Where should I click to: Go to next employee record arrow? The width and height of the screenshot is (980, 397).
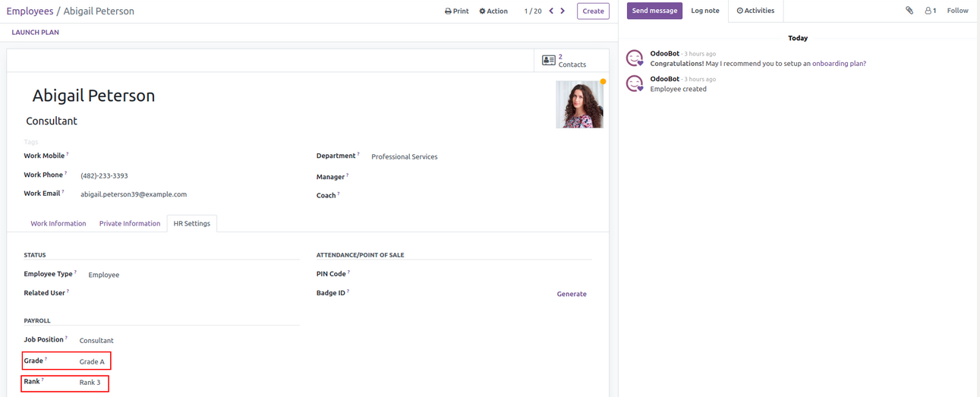(562, 11)
